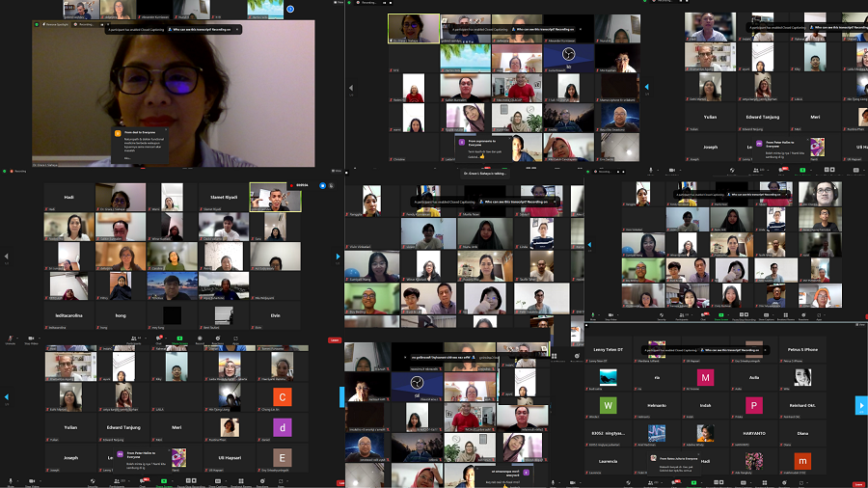Screen dimensions: 868x488
Task: Open Participants panel in Slamet Riyadi window
Action: point(133,339)
